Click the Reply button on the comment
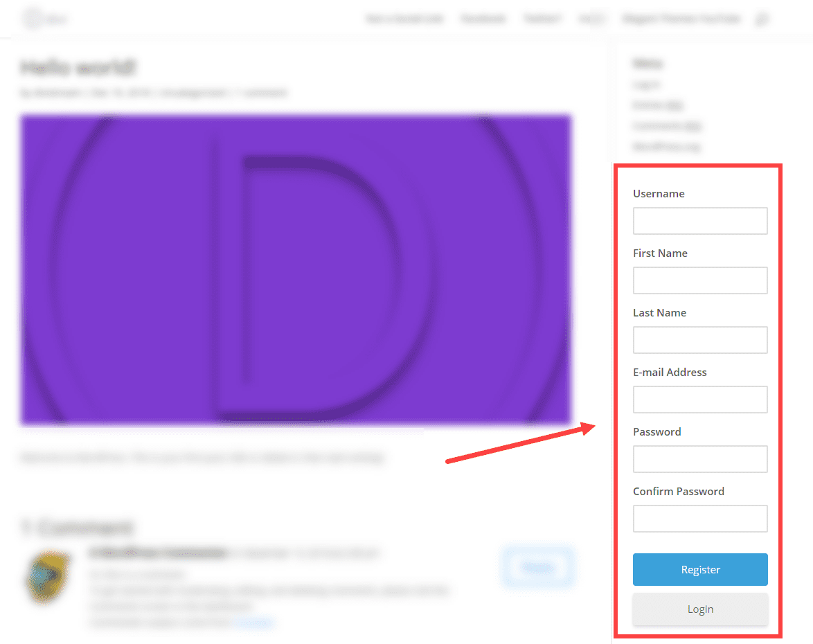Image resolution: width=813 pixels, height=644 pixels. pos(538,567)
